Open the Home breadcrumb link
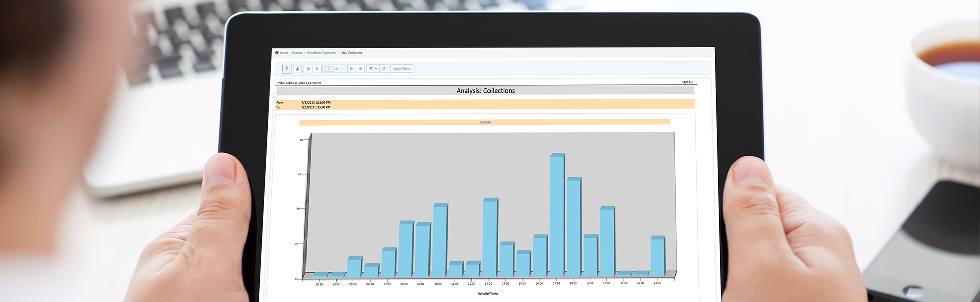This screenshot has height=302, width=980. coord(284,53)
